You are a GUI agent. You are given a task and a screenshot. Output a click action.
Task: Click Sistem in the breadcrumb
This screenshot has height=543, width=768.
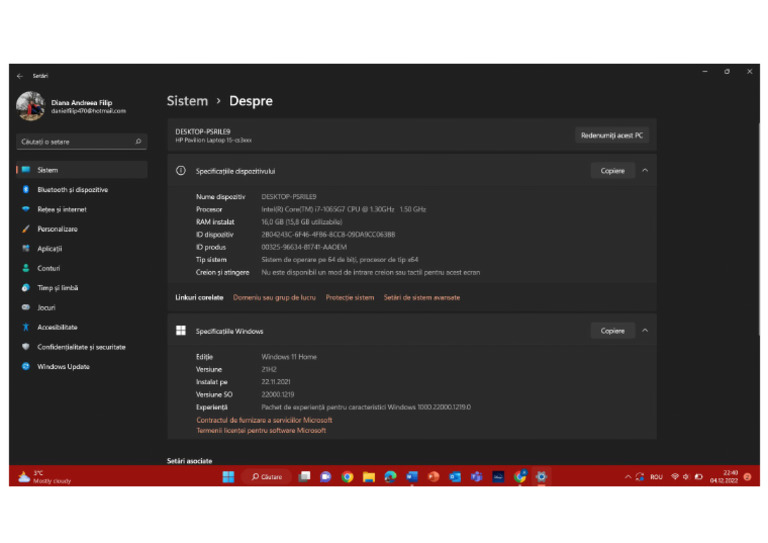(187, 101)
